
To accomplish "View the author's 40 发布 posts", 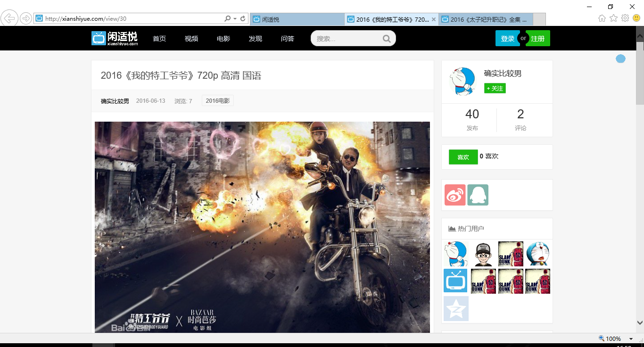I will pos(472,120).
